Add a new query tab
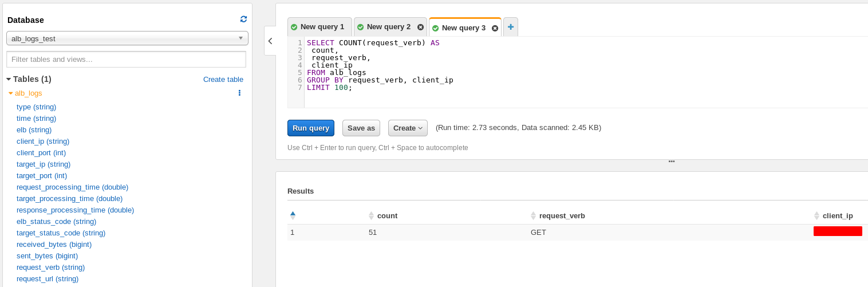 pyautogui.click(x=510, y=27)
